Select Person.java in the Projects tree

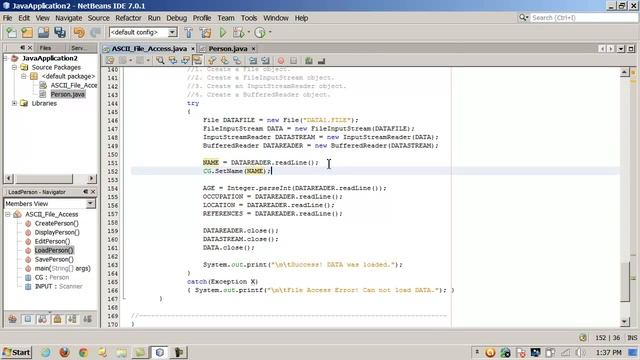68,94
